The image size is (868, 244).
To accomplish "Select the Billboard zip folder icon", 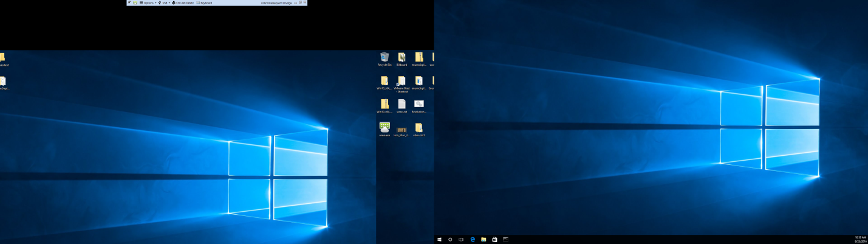I will click(x=402, y=59).
